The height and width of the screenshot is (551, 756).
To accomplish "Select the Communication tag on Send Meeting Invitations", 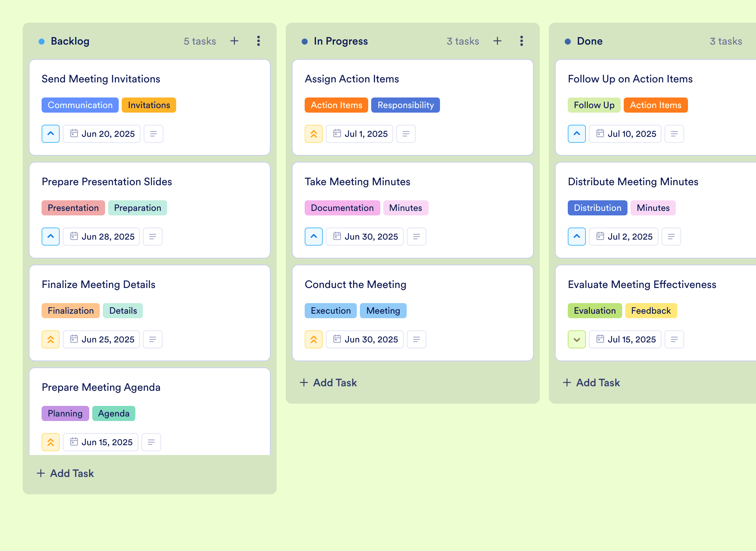I will (x=80, y=105).
